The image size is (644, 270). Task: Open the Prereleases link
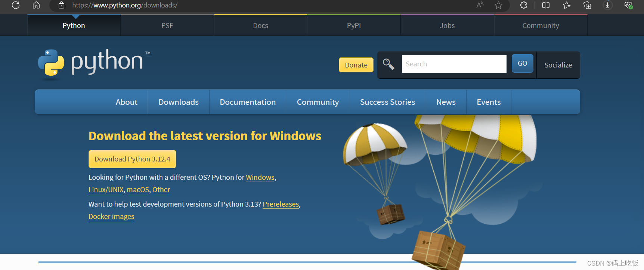coord(281,204)
